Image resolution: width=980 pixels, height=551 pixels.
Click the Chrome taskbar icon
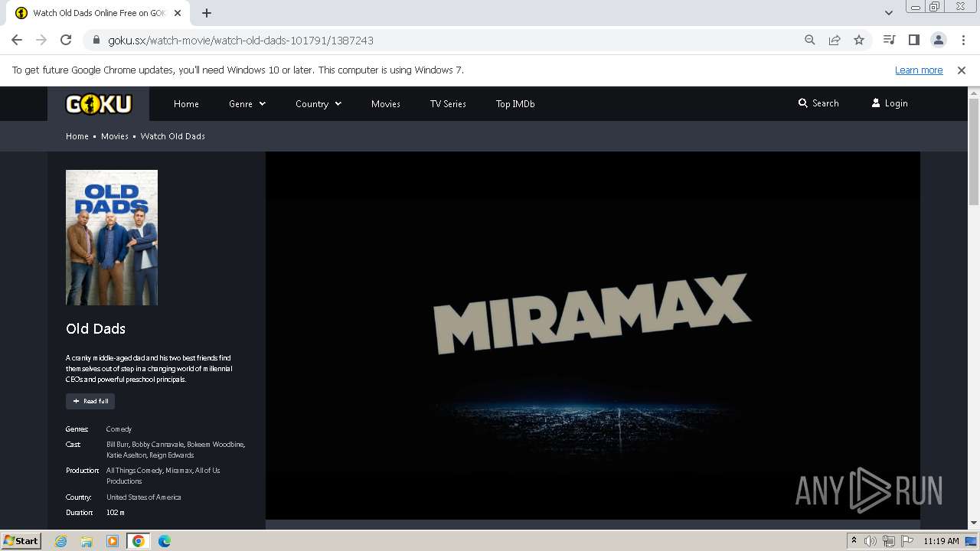pyautogui.click(x=139, y=541)
